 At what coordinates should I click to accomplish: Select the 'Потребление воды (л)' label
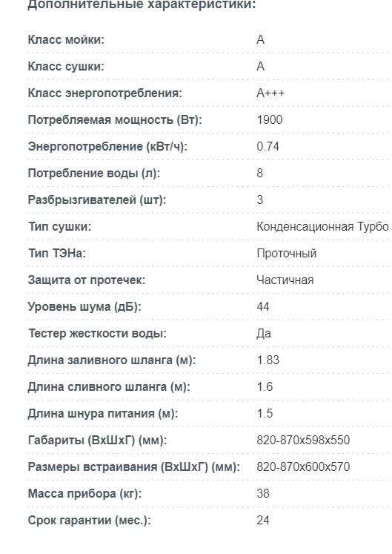(x=94, y=173)
